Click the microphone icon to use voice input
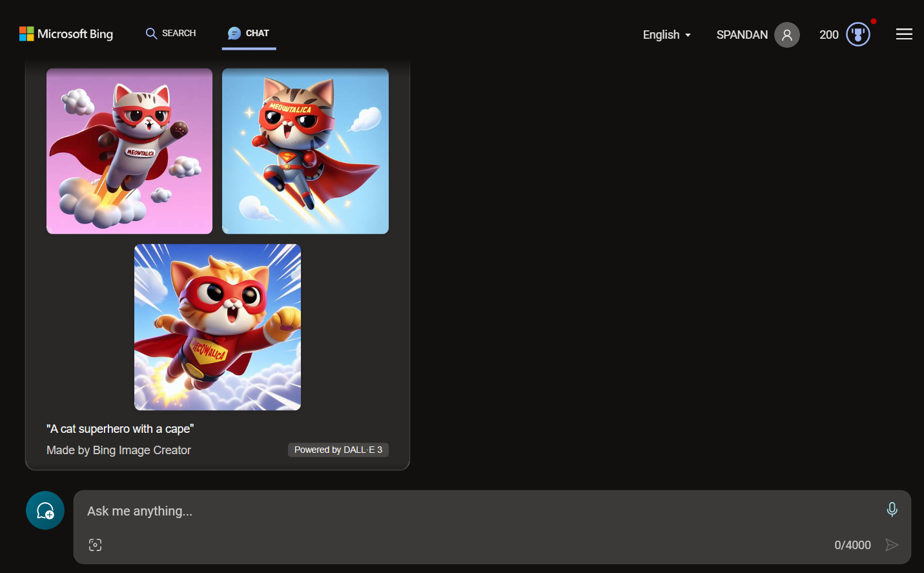Screen dimensions: 924x573 click(x=892, y=510)
